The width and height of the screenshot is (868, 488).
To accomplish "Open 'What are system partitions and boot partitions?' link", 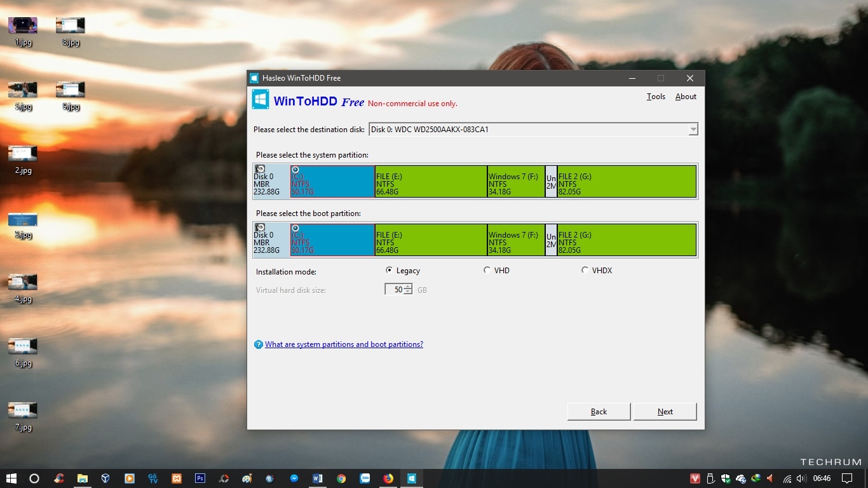I will coord(344,344).
